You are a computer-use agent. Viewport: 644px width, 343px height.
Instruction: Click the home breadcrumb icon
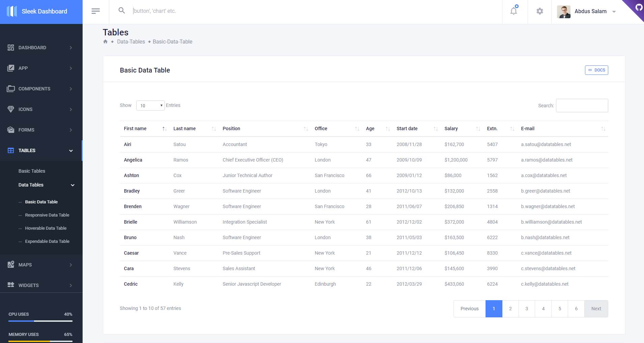(x=105, y=41)
